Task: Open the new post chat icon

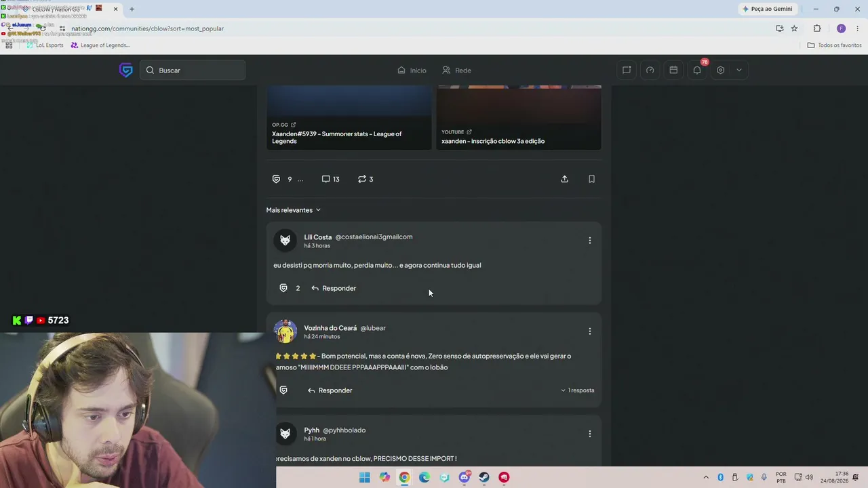Action: [627, 70]
